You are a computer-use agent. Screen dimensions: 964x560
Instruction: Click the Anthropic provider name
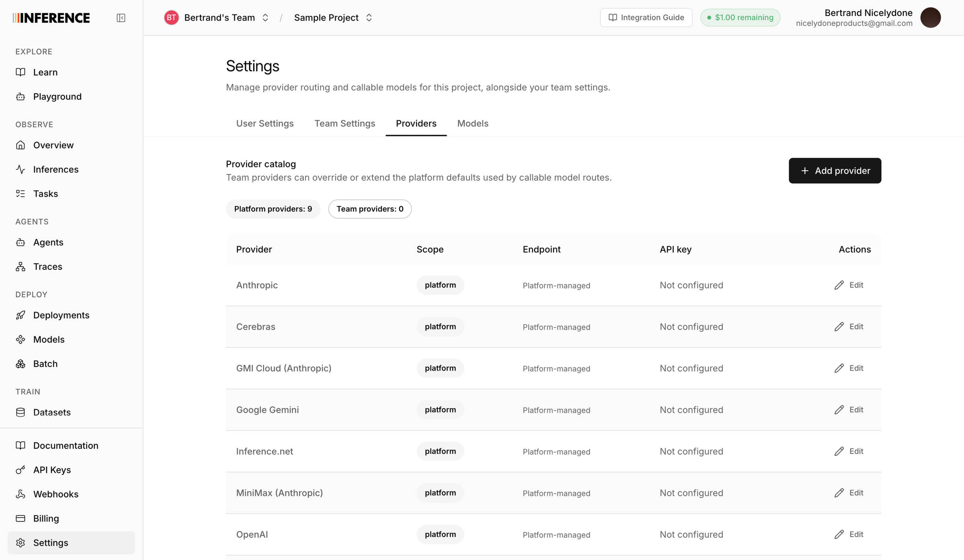pyautogui.click(x=257, y=285)
